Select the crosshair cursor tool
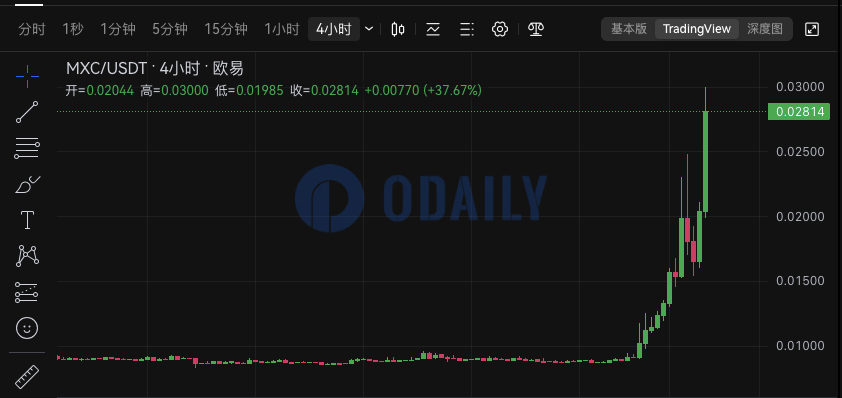Image resolution: width=842 pixels, height=398 pixels. click(x=27, y=77)
